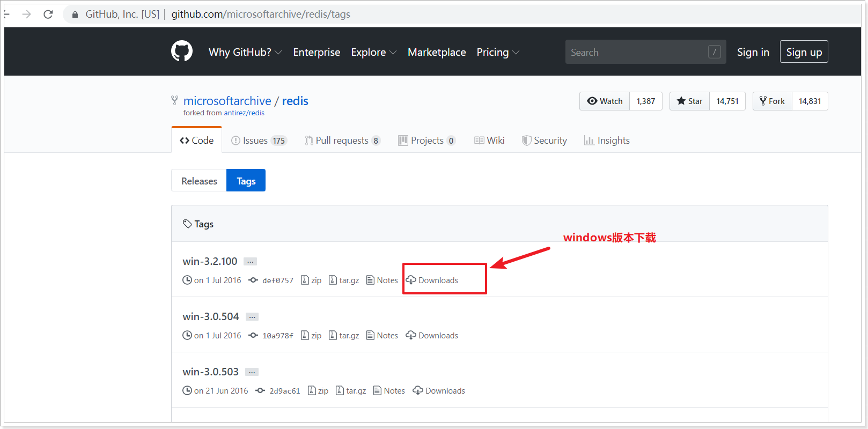Open the Enterprise page
The width and height of the screenshot is (868, 429).
317,52
